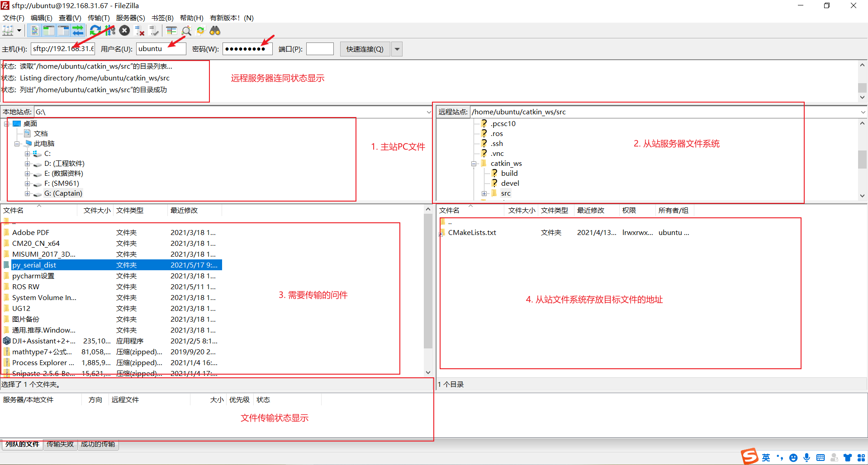The width and height of the screenshot is (868, 465).
Task: Click the Sogou input method logo
Action: click(749, 457)
